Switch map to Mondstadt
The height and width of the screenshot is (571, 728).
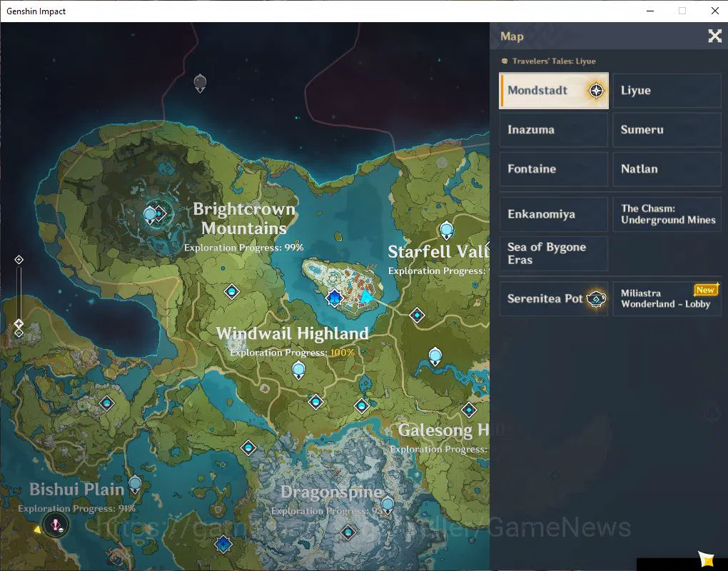click(553, 91)
